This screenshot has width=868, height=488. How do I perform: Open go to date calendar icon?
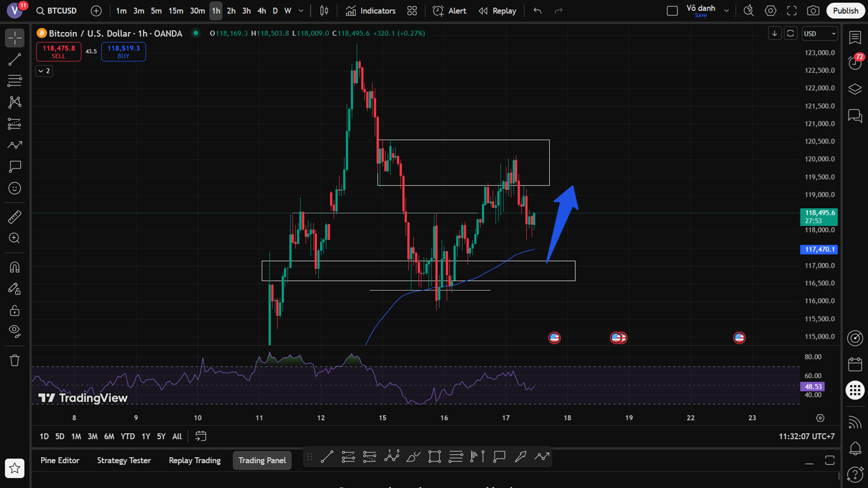(201, 436)
